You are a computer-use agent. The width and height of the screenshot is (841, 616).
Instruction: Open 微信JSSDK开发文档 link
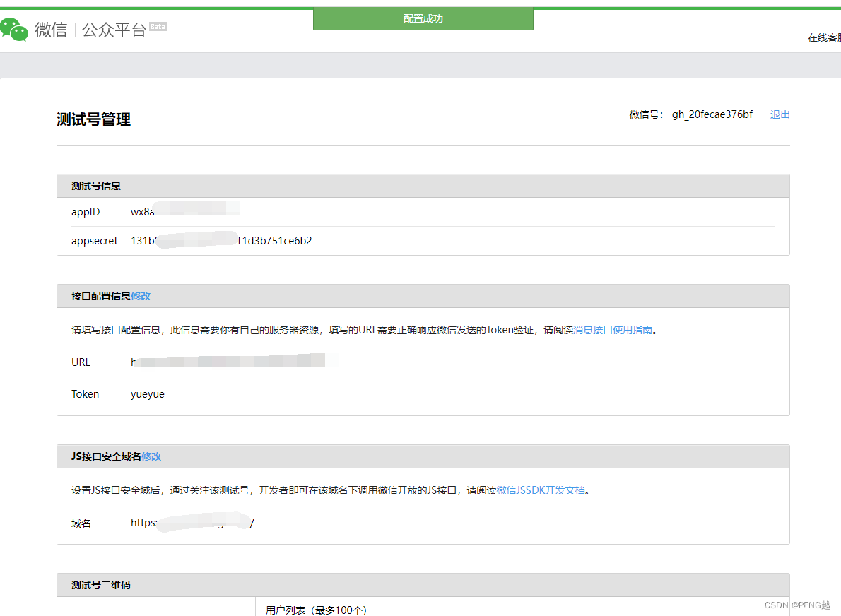tap(541, 490)
